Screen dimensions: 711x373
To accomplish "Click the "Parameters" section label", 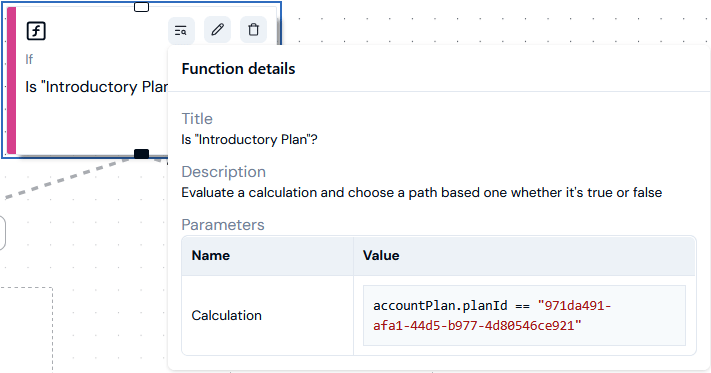I will click(x=223, y=225).
